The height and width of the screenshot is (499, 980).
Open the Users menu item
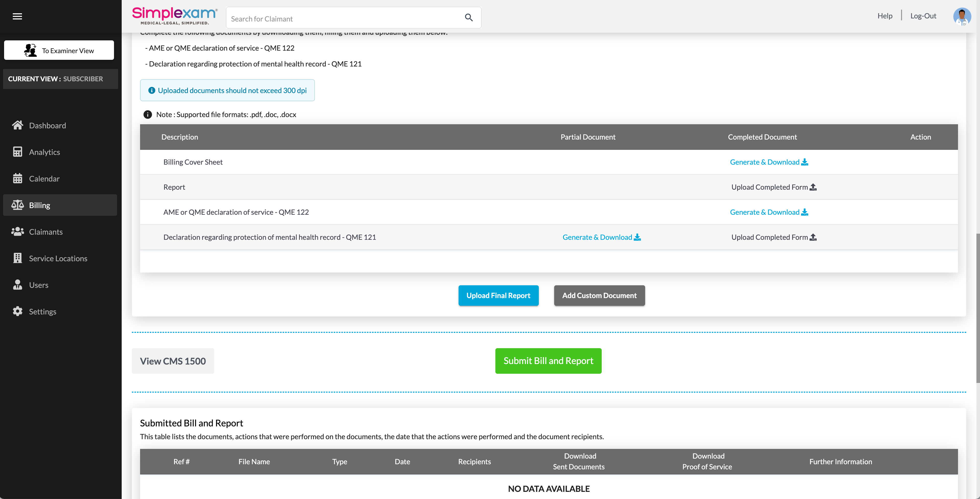point(38,285)
